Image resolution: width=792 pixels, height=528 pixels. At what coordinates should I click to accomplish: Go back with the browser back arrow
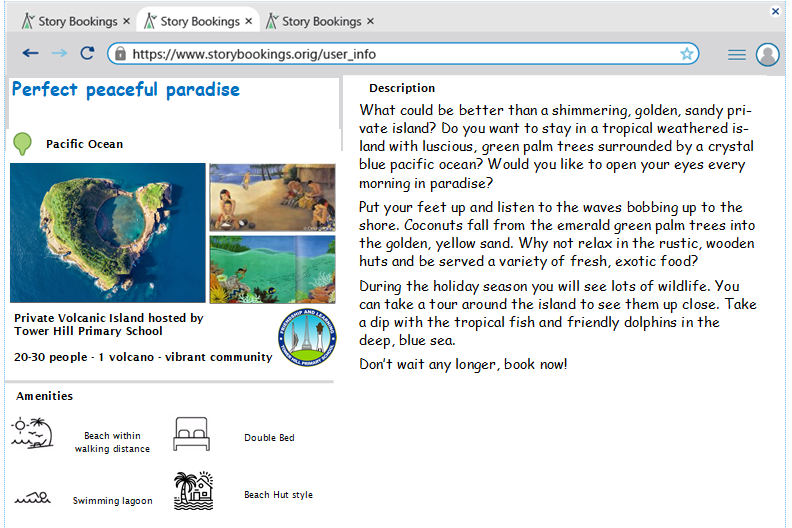pos(31,53)
